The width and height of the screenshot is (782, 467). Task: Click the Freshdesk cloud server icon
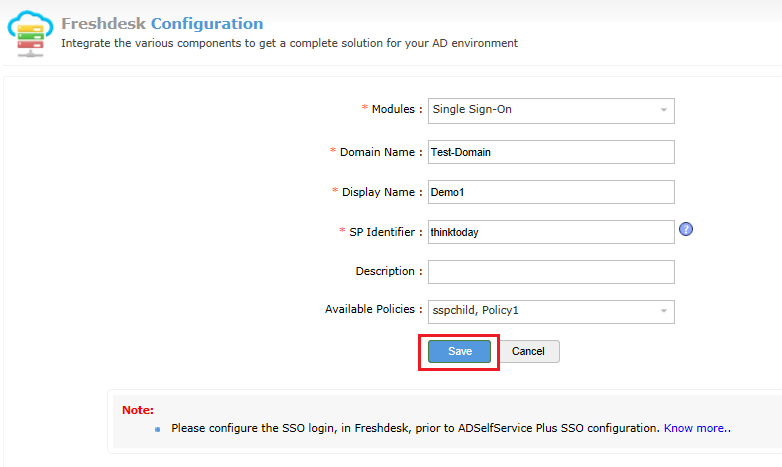(31, 33)
